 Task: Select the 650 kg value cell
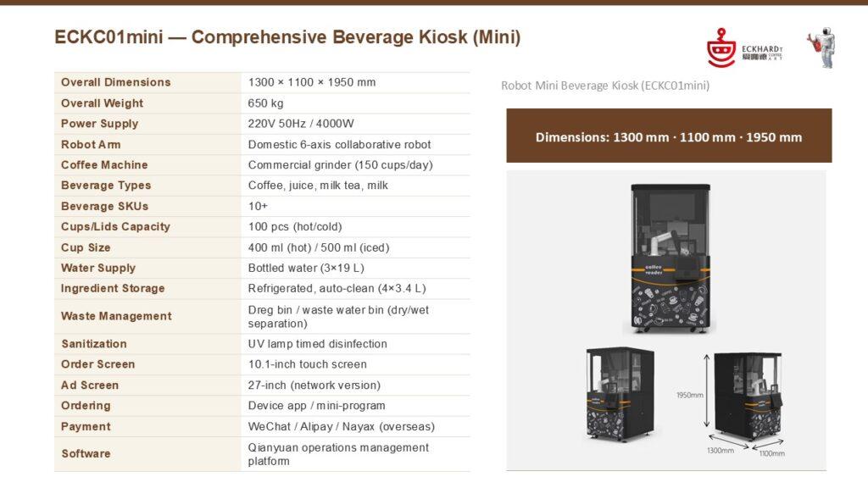coord(355,103)
